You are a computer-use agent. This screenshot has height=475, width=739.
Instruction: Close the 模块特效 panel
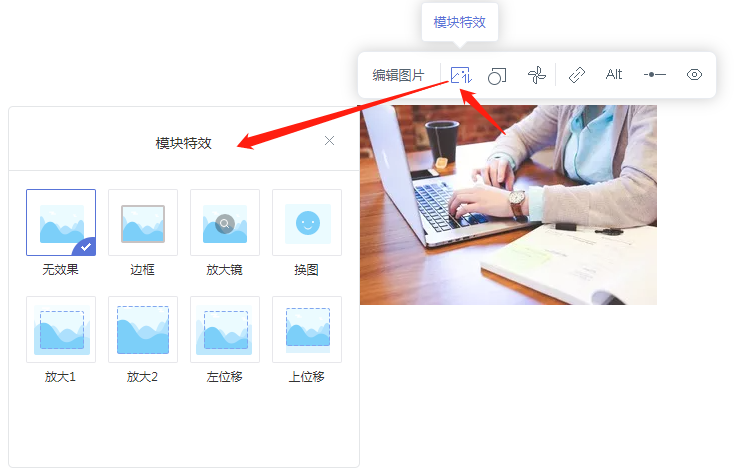(329, 140)
